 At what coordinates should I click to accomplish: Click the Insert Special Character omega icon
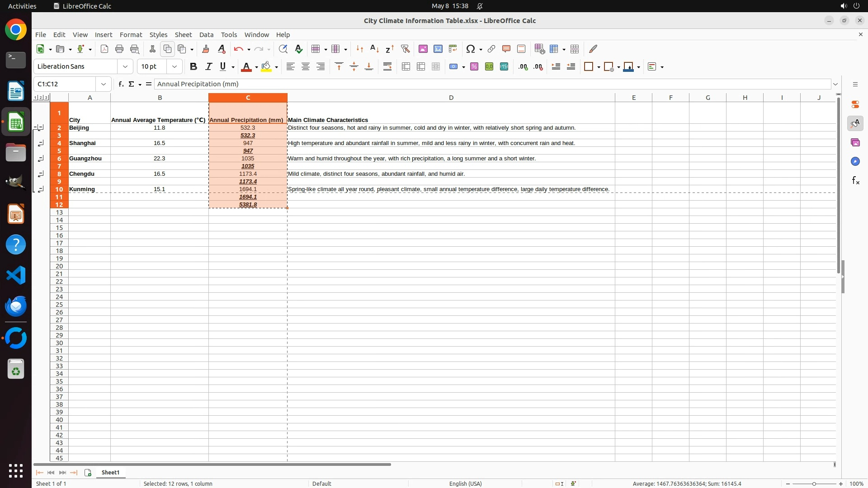point(470,49)
